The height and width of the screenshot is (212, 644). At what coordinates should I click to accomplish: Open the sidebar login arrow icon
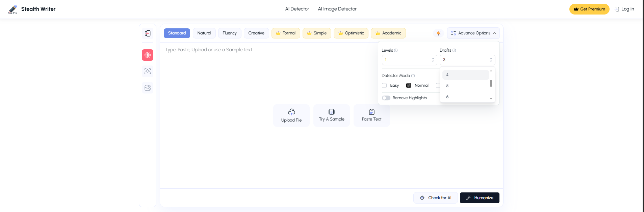point(148,33)
